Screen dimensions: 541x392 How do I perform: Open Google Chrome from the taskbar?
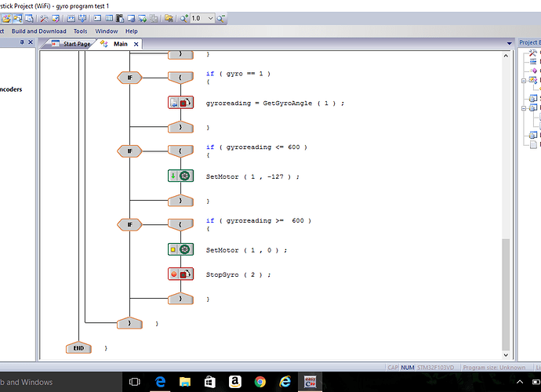click(260, 382)
